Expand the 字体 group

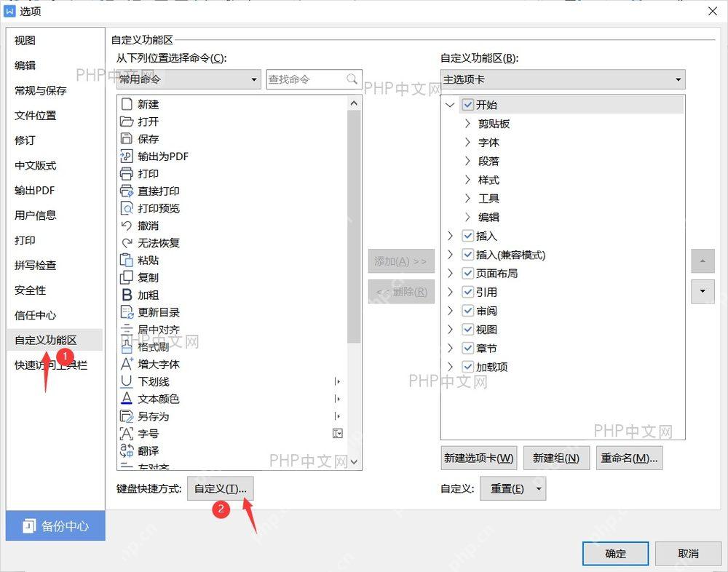(x=468, y=142)
